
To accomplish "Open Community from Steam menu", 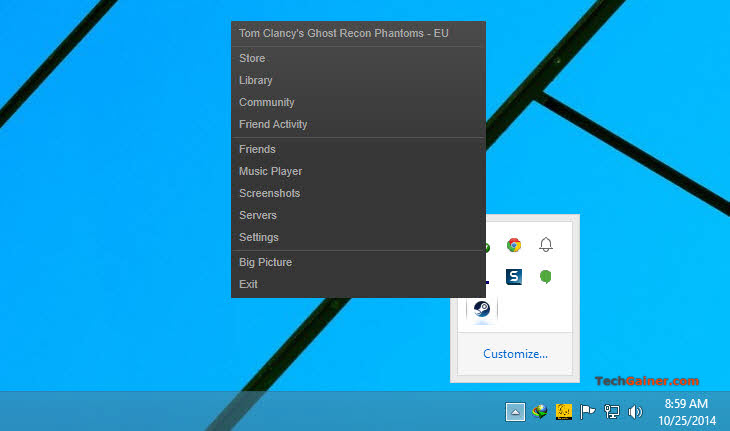I will point(266,102).
